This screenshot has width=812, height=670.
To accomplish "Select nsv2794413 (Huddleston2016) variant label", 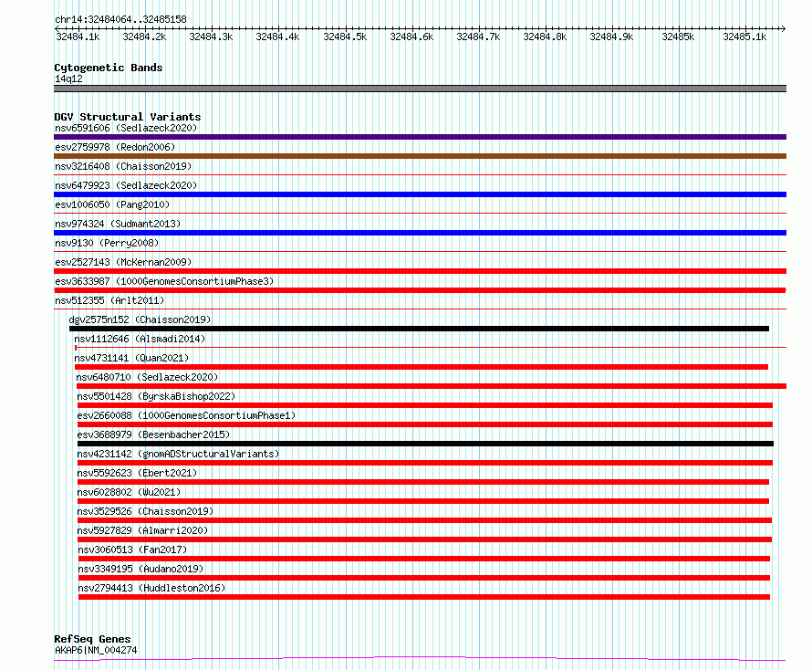I will point(151,588).
